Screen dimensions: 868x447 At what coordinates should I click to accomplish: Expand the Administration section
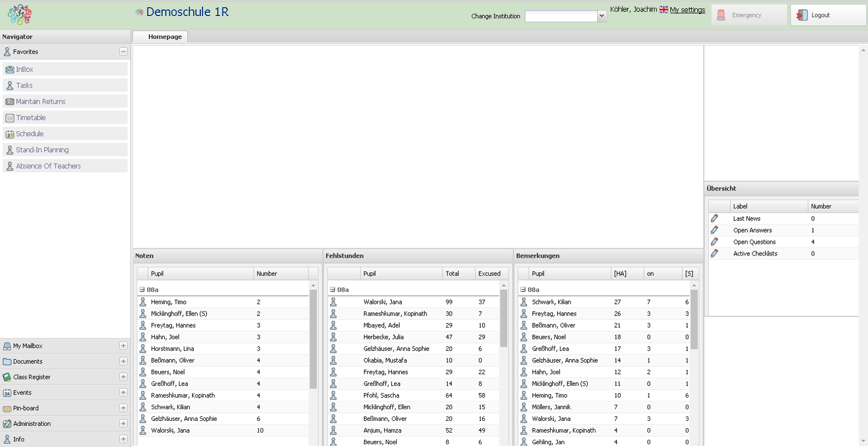point(123,424)
